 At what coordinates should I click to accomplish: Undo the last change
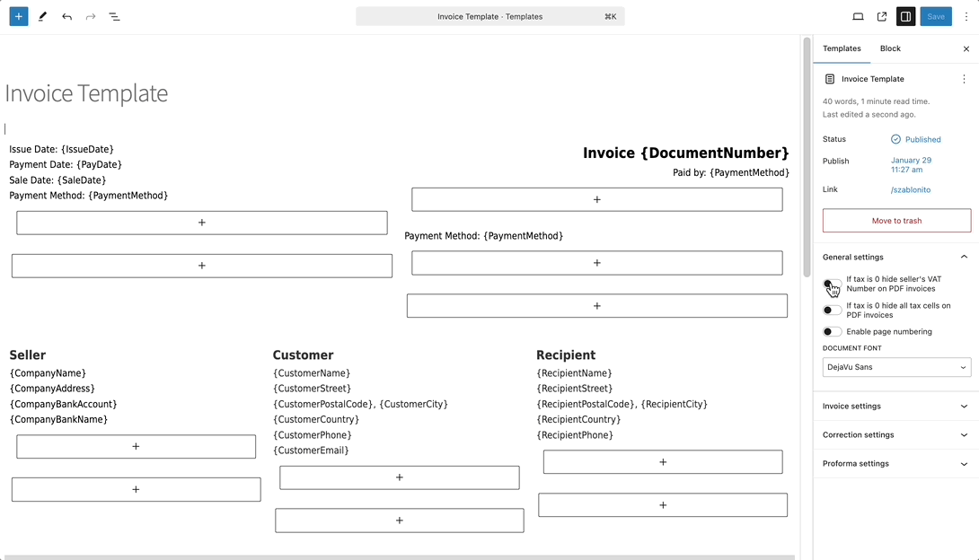click(66, 17)
